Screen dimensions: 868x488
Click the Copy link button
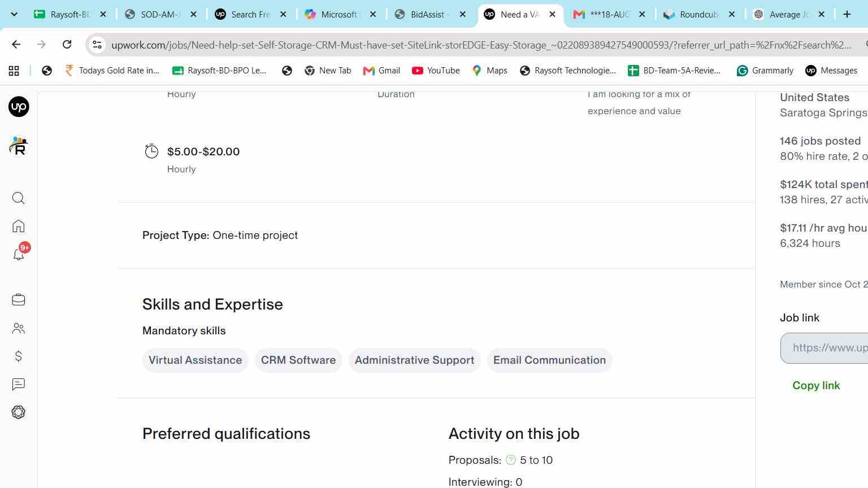(816, 386)
